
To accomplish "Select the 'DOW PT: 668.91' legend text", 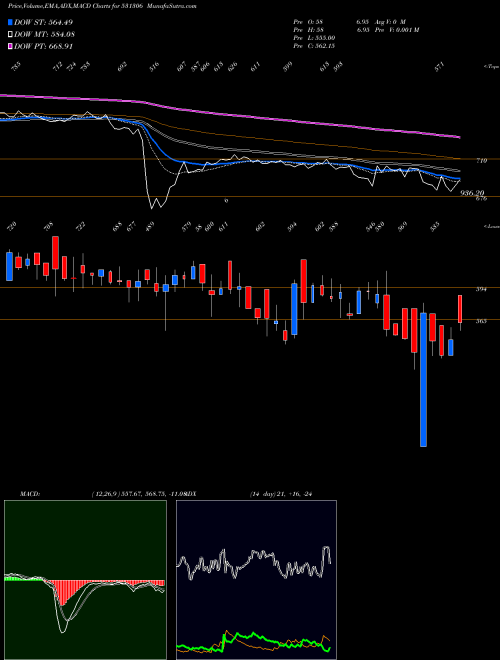I will (x=44, y=46).
